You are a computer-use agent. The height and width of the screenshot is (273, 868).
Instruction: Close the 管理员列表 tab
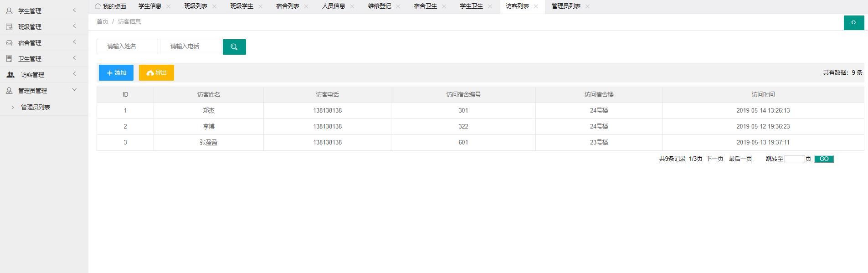coord(587,6)
